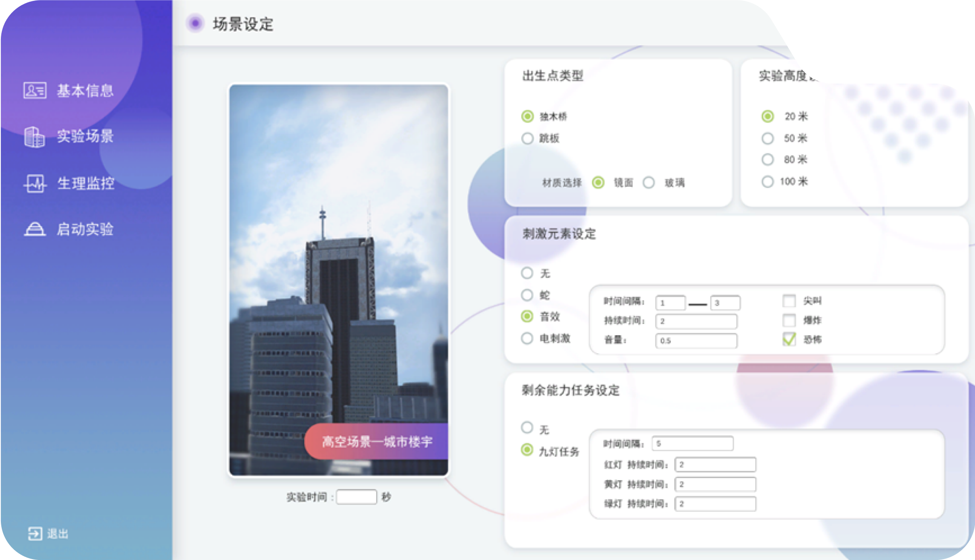Image resolution: width=975 pixels, height=560 pixels.
Task: Select 无 for the remaining ability task
Action: pos(527,428)
